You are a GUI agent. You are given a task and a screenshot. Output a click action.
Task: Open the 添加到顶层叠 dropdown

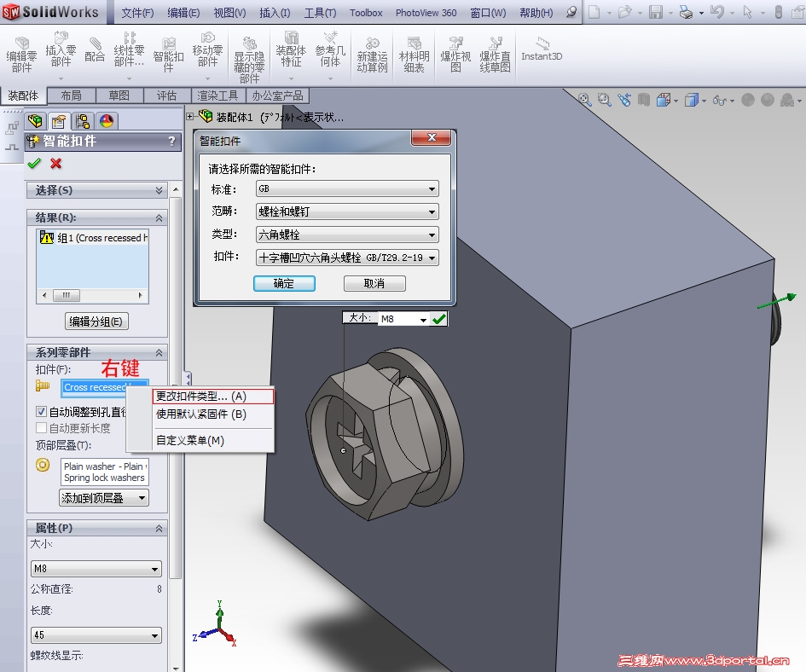pyautogui.click(x=104, y=498)
